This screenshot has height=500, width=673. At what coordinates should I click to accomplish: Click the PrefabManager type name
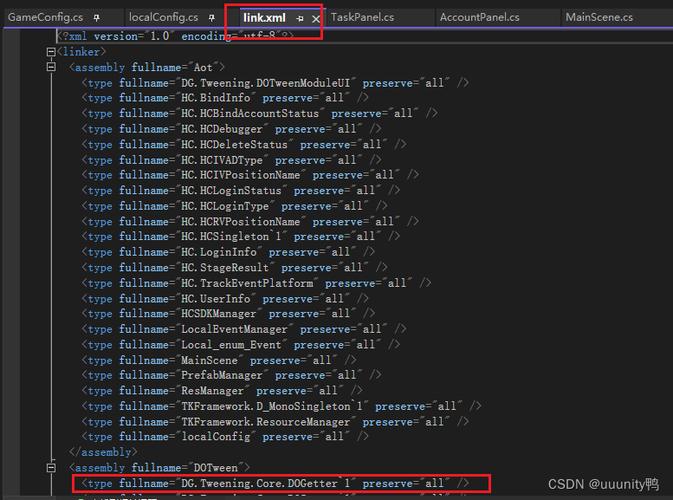(221, 375)
